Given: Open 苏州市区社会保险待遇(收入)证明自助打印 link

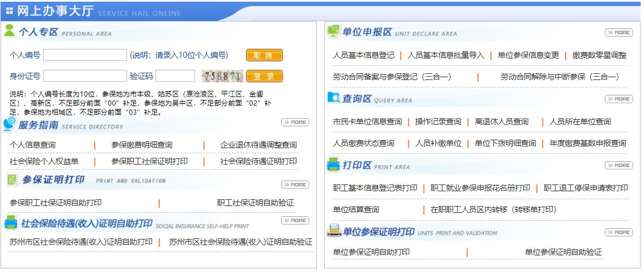Looking at the screenshot, I should 81,242.
